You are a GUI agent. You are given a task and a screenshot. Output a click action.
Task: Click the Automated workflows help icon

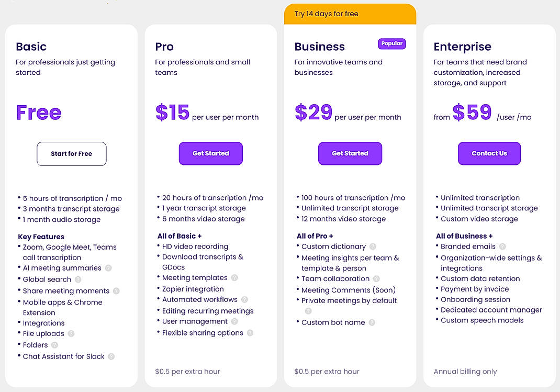click(244, 299)
